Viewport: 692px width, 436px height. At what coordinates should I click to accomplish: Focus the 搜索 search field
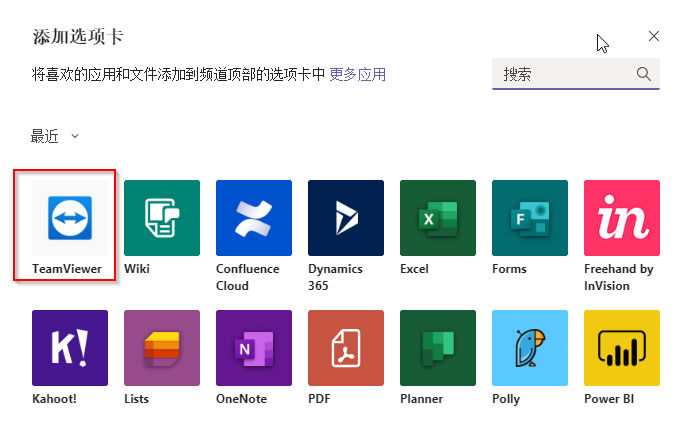(575, 74)
